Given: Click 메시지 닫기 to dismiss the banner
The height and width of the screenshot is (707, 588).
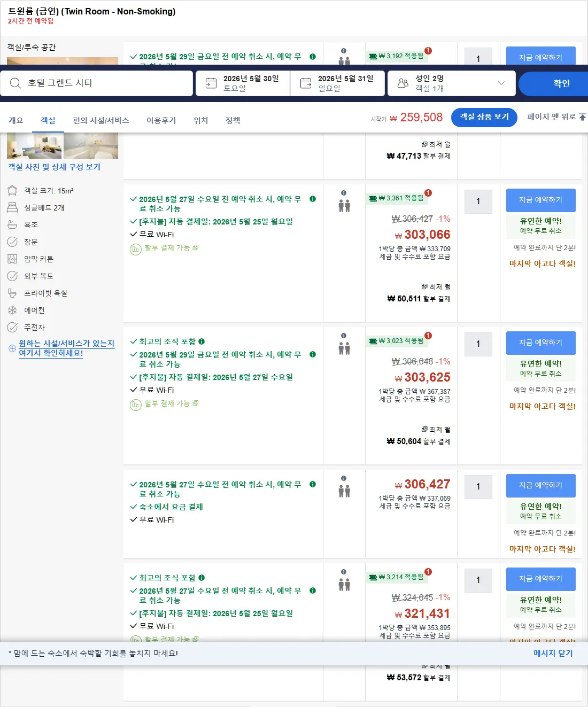Looking at the screenshot, I should 553,653.
